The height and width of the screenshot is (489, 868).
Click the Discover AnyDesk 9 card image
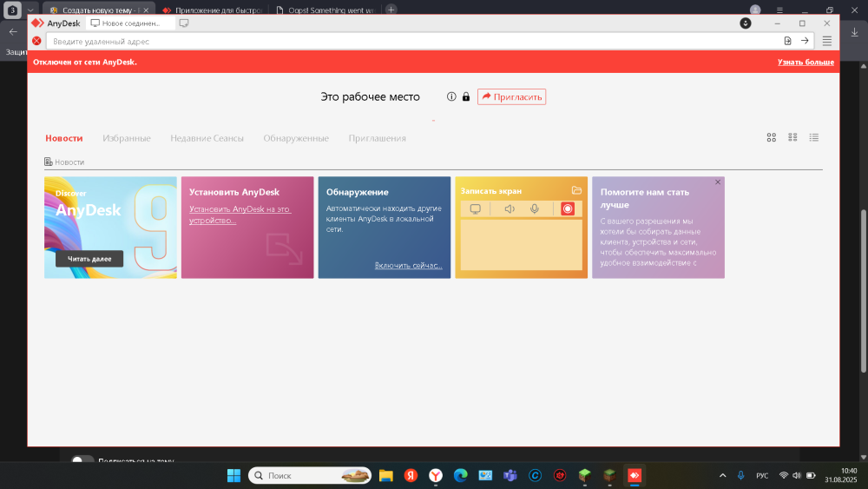click(111, 228)
